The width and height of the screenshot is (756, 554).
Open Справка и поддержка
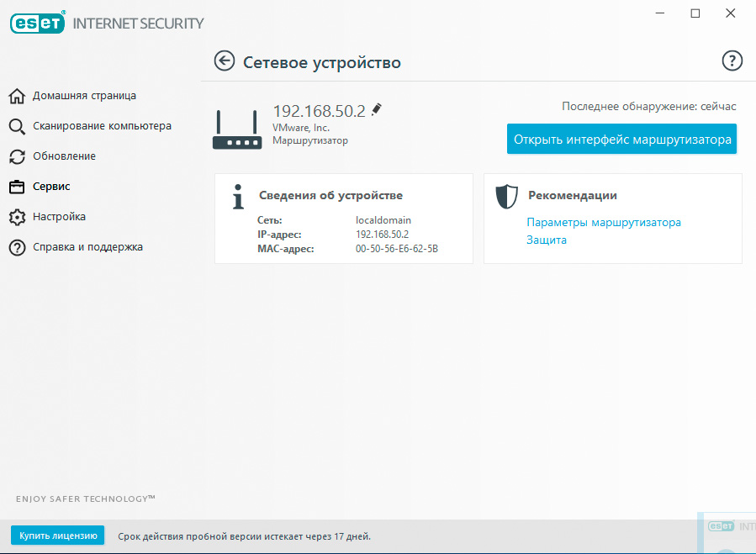coord(87,247)
